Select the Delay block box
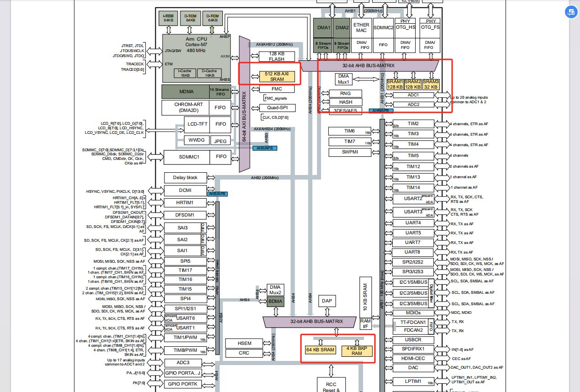The width and height of the screenshot is (580, 392). [185, 177]
